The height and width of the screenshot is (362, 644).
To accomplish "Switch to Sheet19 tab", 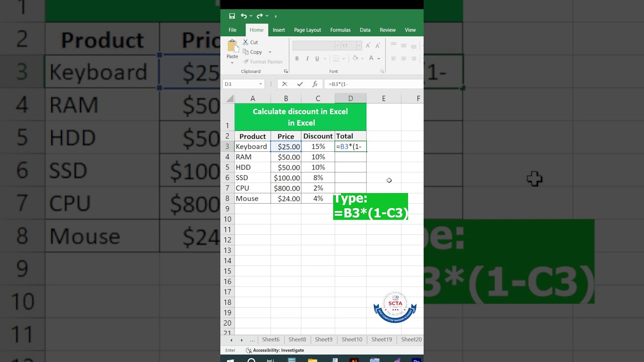I will [381, 339].
